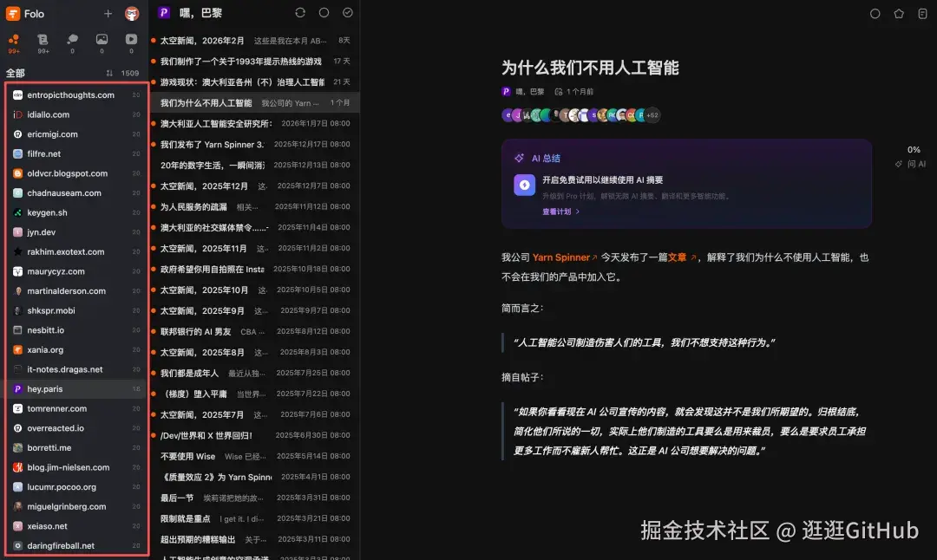Click the orange Folo logo icon
Screen dimensions: 937x560
click(12, 13)
